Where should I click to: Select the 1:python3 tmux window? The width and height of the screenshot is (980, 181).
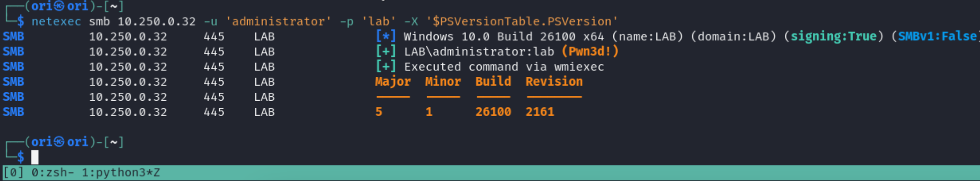click(x=120, y=173)
